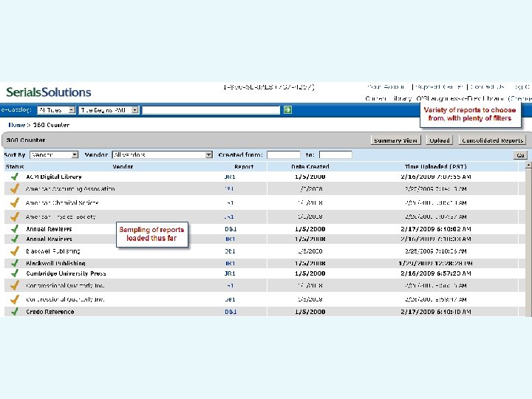
Task: Open the JR1 report for American Physical Society
Action: pos(229,216)
